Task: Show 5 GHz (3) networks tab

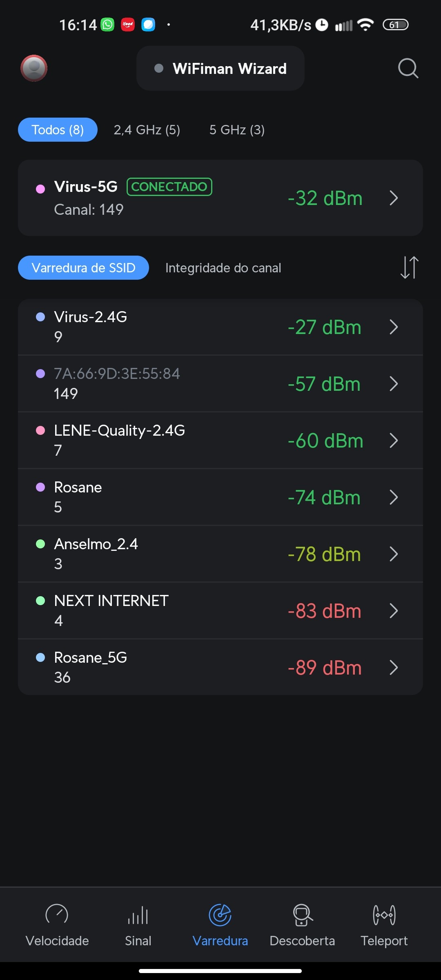Action: [x=237, y=130]
